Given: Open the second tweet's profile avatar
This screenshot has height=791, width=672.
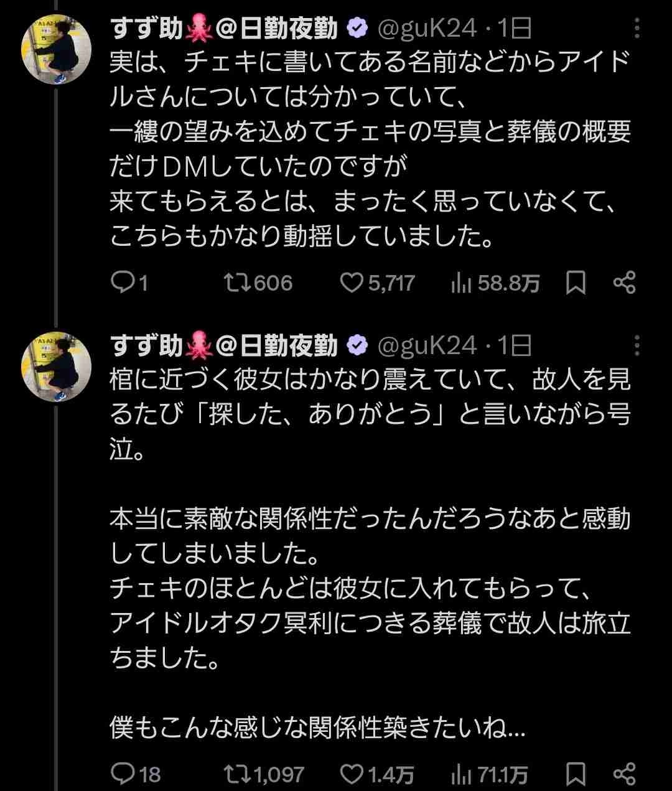Looking at the screenshot, I should pos(57,366).
